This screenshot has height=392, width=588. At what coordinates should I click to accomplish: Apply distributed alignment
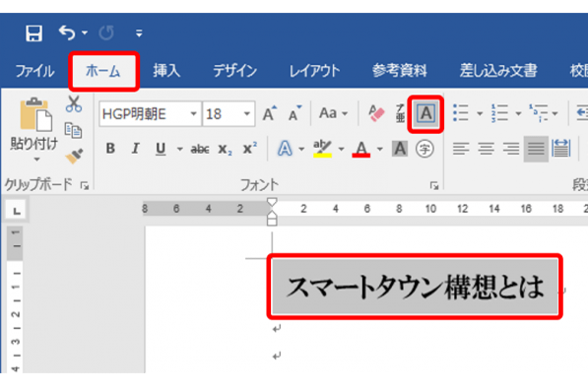click(x=561, y=149)
